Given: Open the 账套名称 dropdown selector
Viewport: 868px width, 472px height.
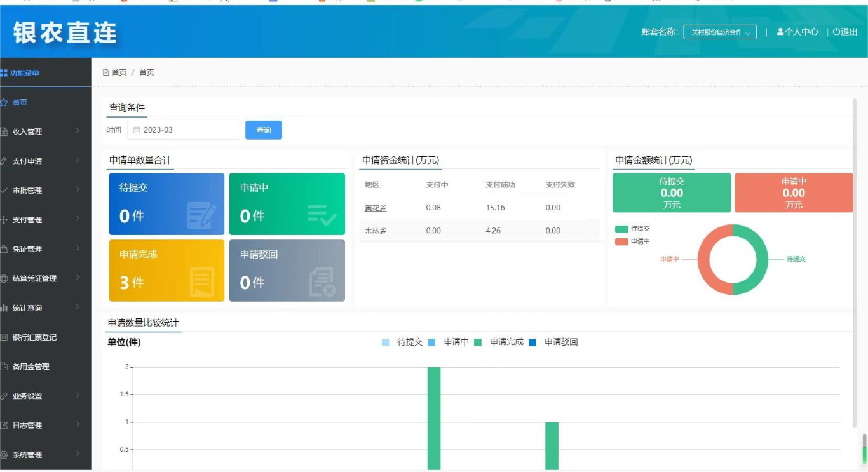Looking at the screenshot, I should coord(720,32).
